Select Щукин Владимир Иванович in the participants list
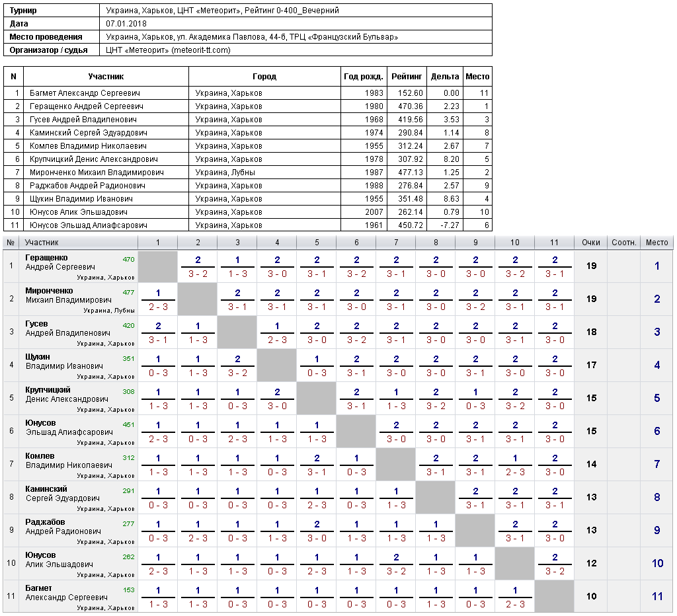This screenshot has height=616, width=677. pos(81,199)
